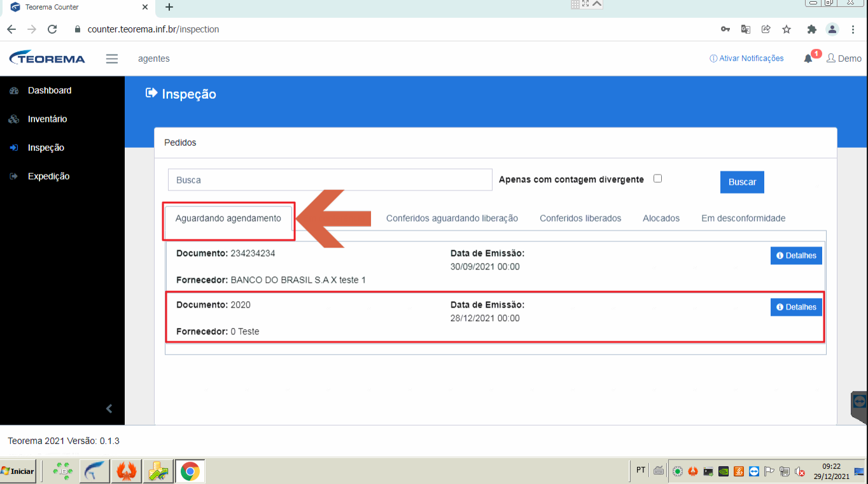The width and height of the screenshot is (868, 484).
Task: Close the Teorema Counter browser tab
Action: (x=145, y=8)
